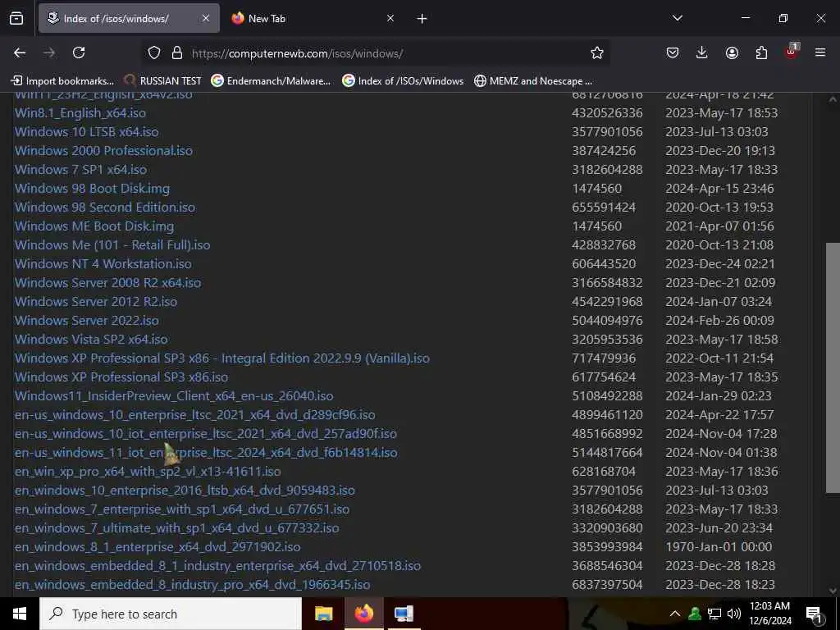
Task: Download windows_10_enterprise_ltsc_2021 d289cf96.iso
Action: 195,414
